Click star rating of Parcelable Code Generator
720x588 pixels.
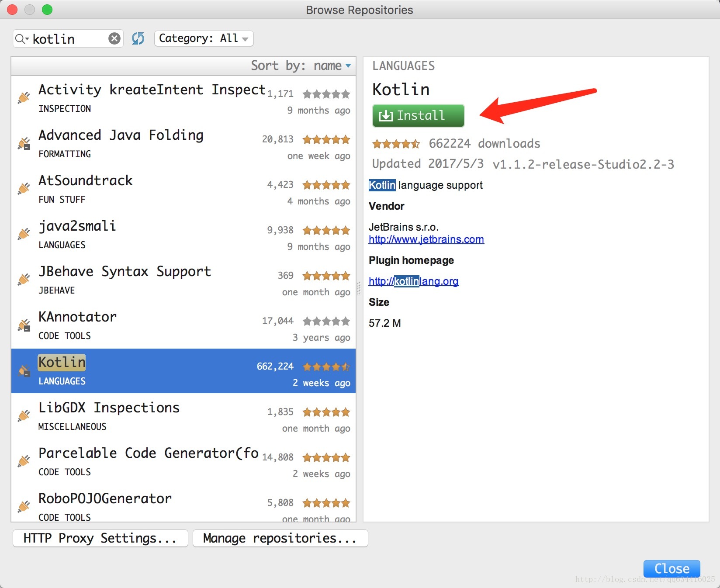(x=326, y=458)
